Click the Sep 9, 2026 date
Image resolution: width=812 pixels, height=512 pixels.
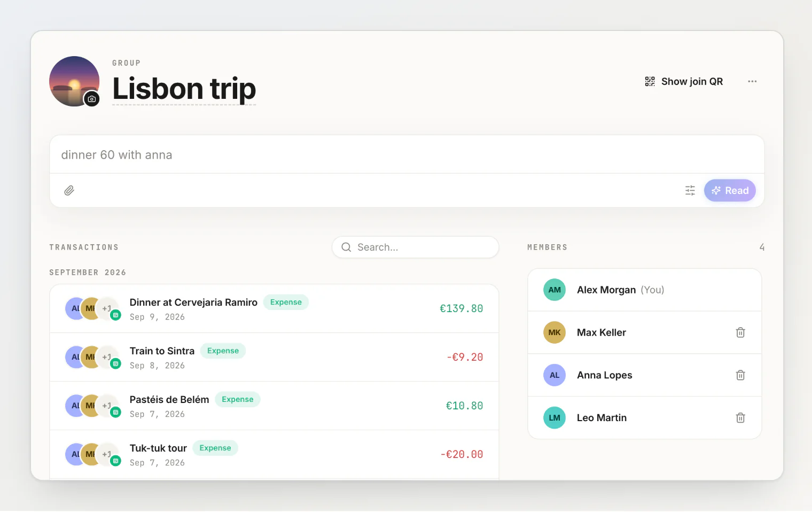(x=157, y=317)
